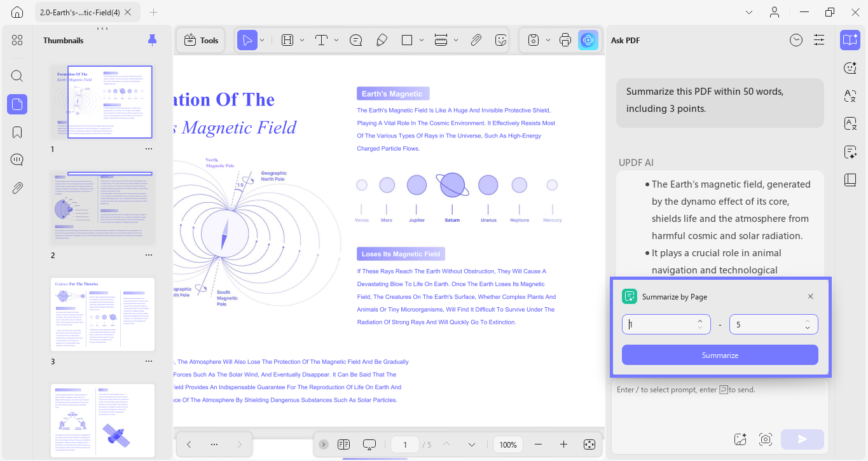The height and width of the screenshot is (461, 868).
Task: Click the Summarize button
Action: 720,355
